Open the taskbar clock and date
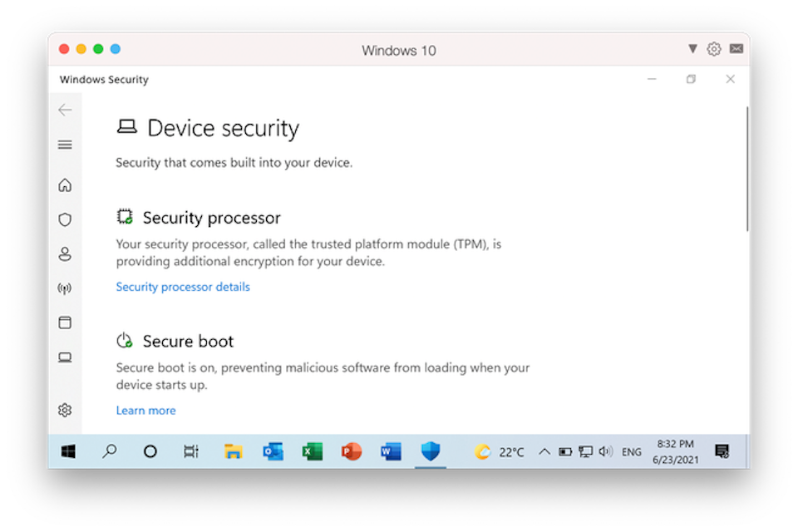Image resolution: width=798 pixels, height=532 pixels. click(x=676, y=452)
